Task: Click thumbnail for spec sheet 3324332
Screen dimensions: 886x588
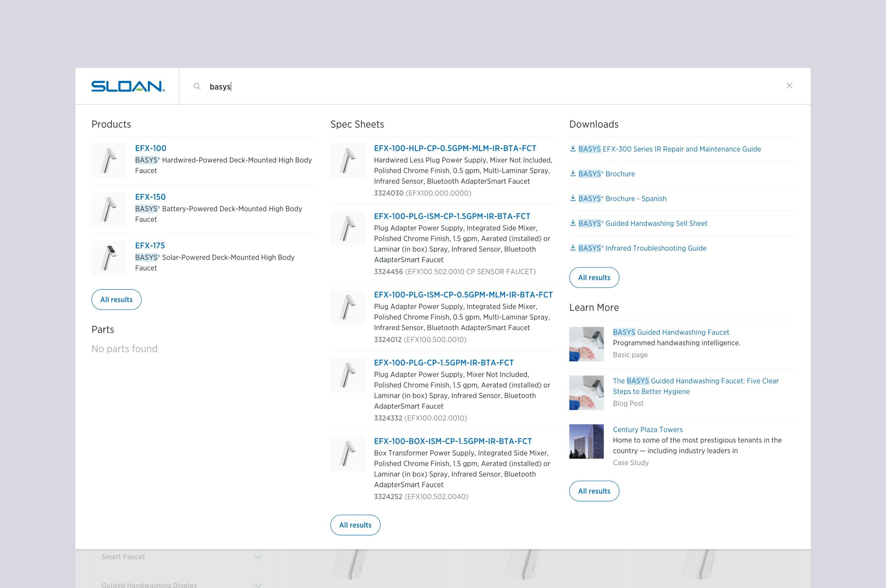Action: (x=347, y=375)
